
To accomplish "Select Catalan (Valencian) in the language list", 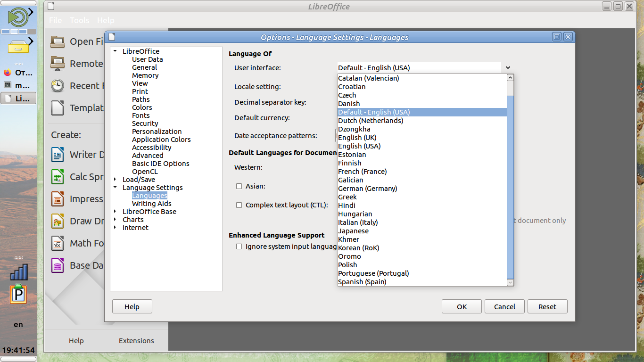I will pyautogui.click(x=422, y=78).
